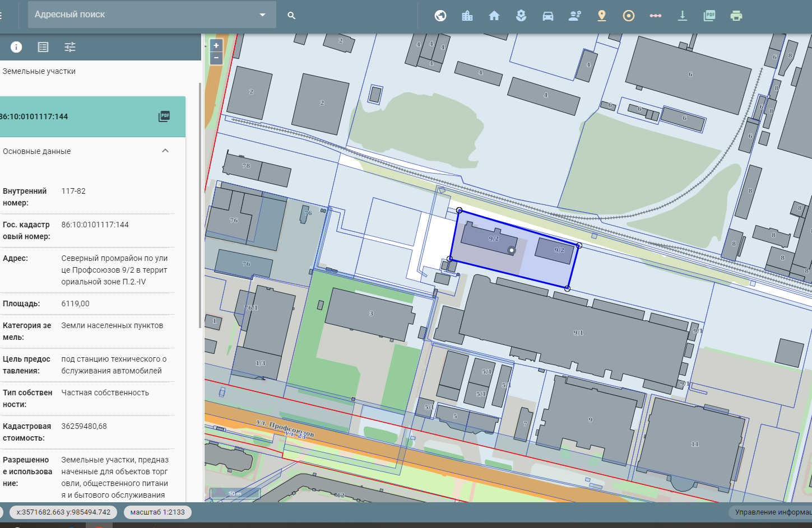
Task: Zoom in the map with plus button
Action: tap(216, 46)
